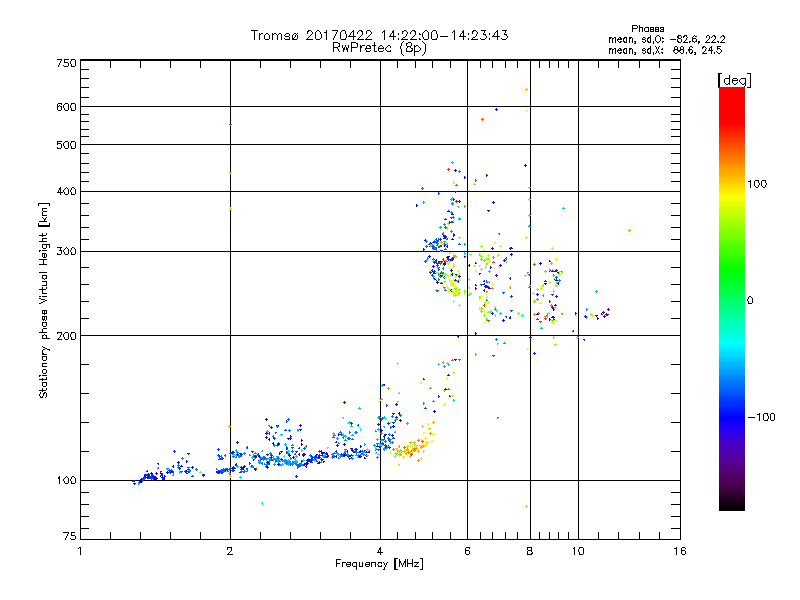Click the colorbar tick label '-100'

click(761, 417)
